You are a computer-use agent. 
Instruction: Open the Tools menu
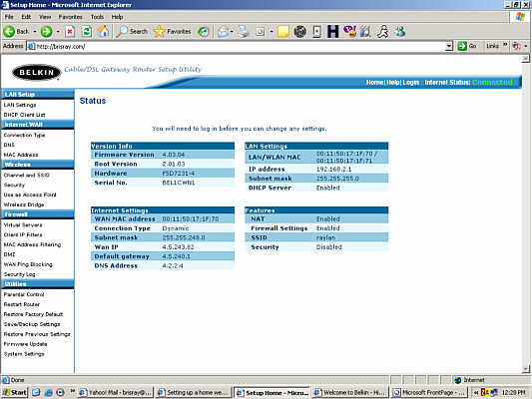pyautogui.click(x=97, y=17)
